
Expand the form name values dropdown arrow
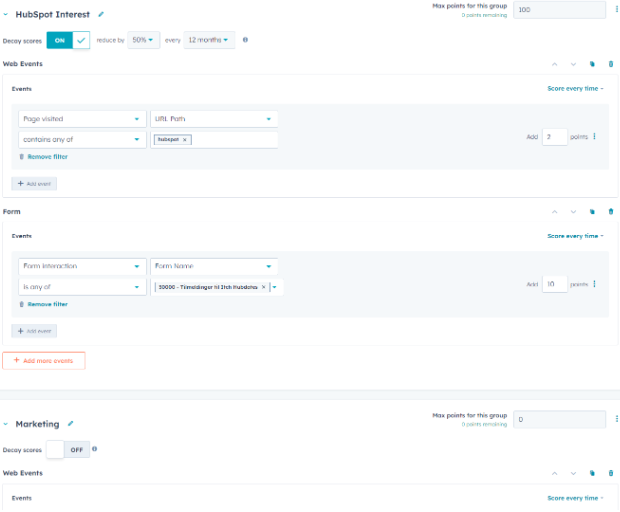coord(274,287)
